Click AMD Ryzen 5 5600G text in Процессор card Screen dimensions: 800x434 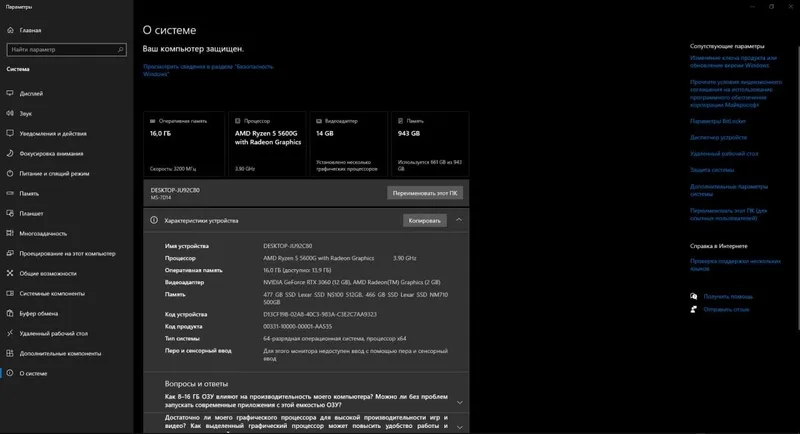pyautogui.click(x=268, y=138)
